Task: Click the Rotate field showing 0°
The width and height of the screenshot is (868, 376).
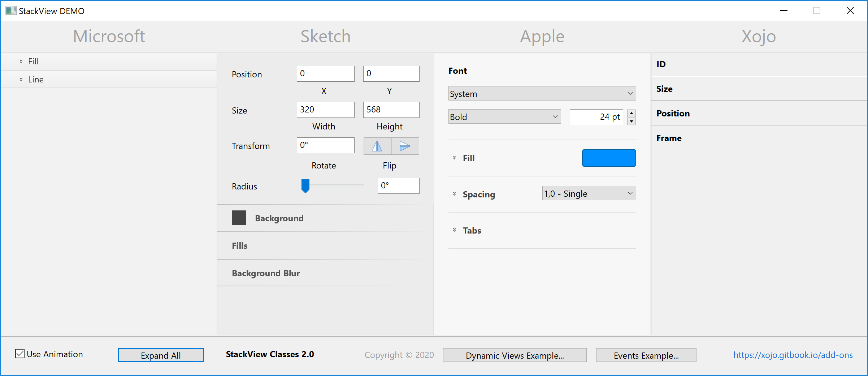Action: pyautogui.click(x=325, y=145)
